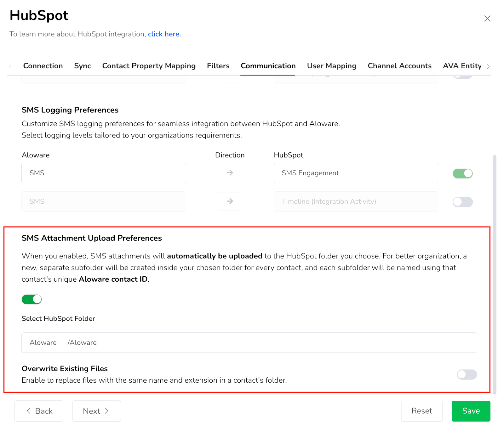Enable the Timeline Integration Activity toggle
The height and width of the screenshot is (429, 504).
(x=462, y=202)
